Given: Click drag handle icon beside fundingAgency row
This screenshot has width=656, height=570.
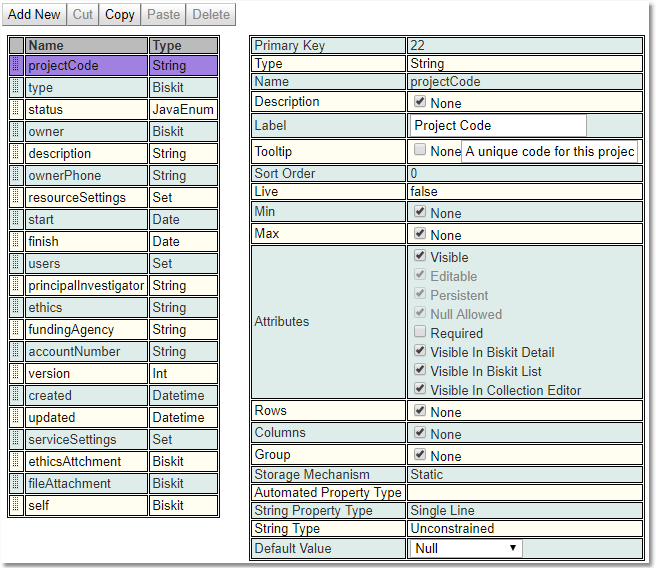Looking at the screenshot, I should tap(16, 330).
